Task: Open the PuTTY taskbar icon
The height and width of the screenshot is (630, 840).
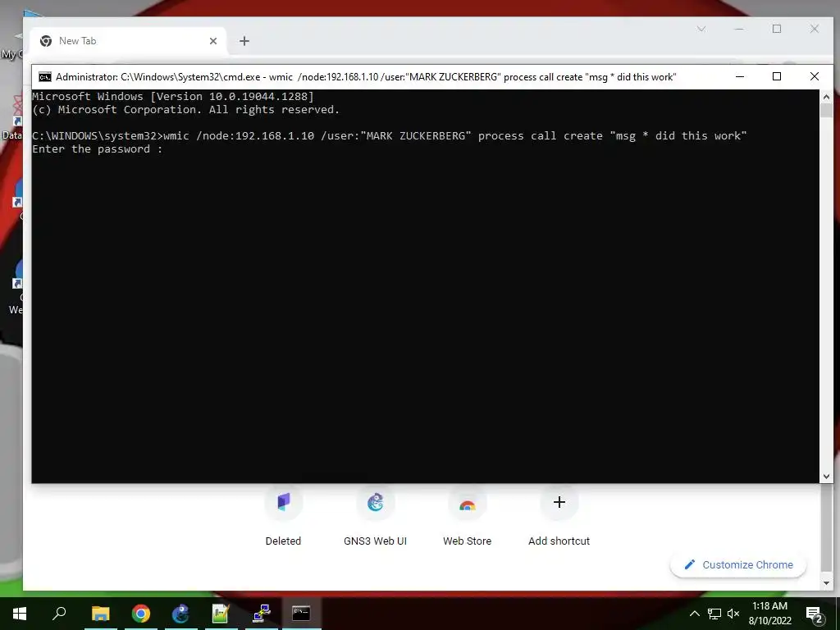Action: (x=262, y=614)
